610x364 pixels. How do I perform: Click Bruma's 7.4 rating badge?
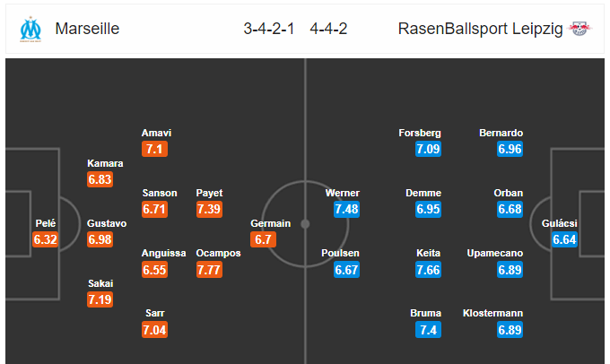[428, 330]
